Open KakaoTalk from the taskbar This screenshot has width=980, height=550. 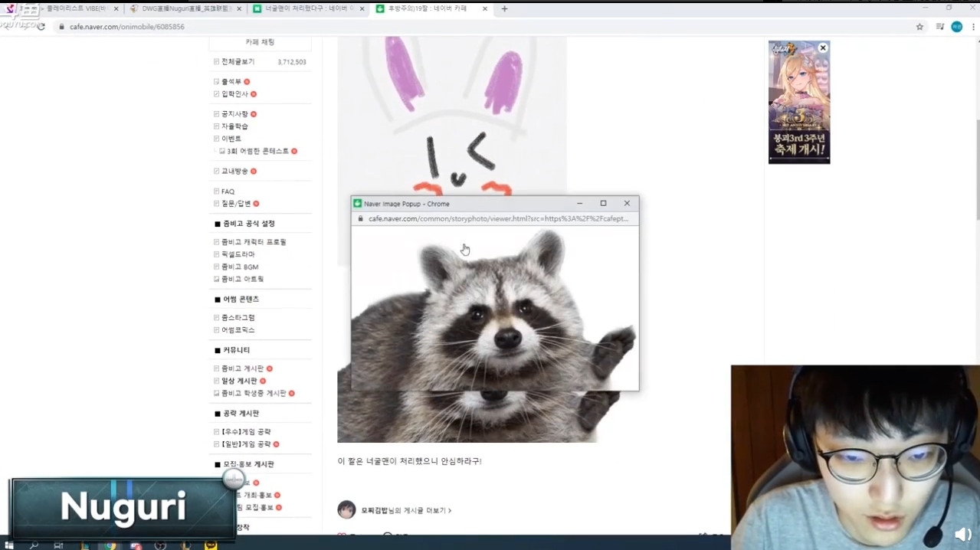[210, 545]
